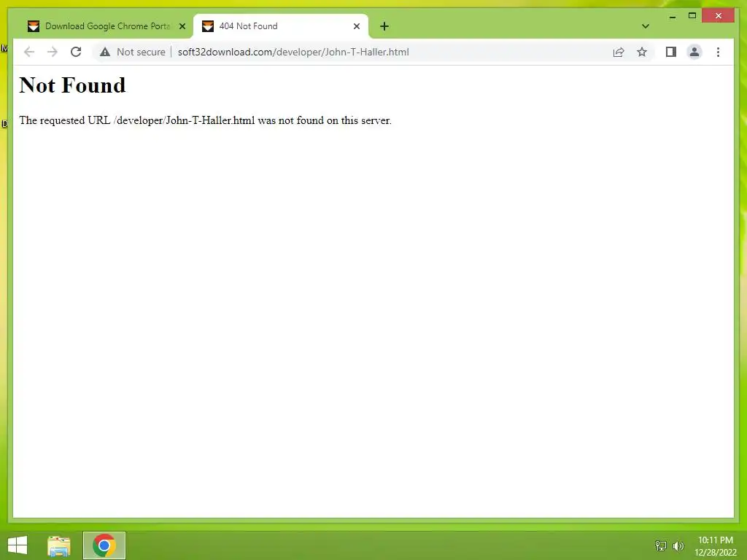Image resolution: width=747 pixels, height=560 pixels.
Task: Close the 404 Not Found tab
Action: click(356, 26)
